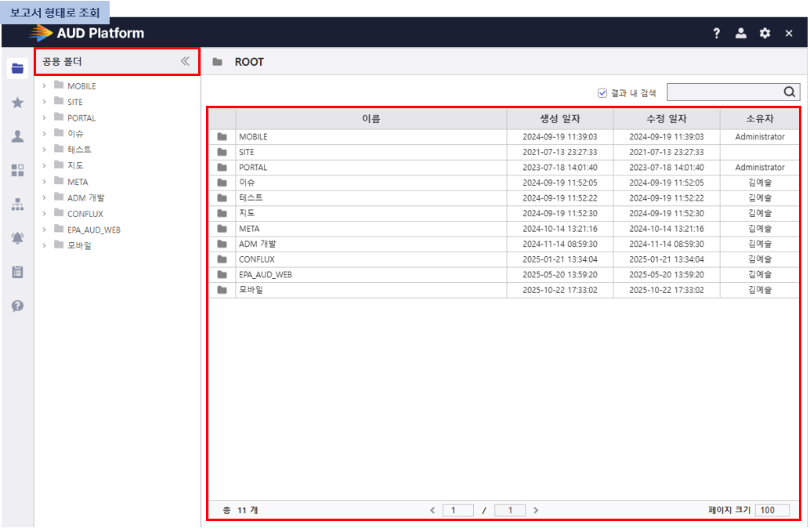Click the AUD Platform logo
The width and height of the screenshot is (810, 532).
coord(86,33)
